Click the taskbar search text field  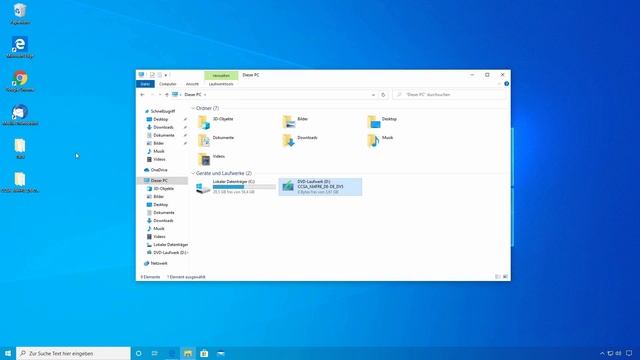coord(73,353)
